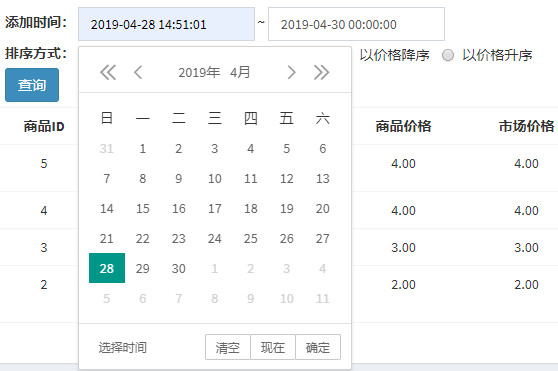
Task: Select grayed-out March 31 date
Action: coord(107,148)
